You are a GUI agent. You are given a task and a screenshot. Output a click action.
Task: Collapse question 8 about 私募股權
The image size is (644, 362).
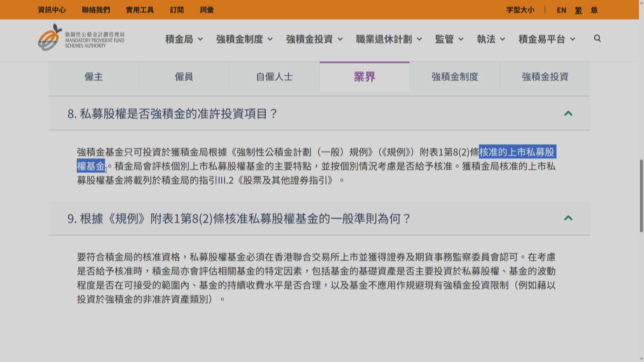(x=569, y=113)
